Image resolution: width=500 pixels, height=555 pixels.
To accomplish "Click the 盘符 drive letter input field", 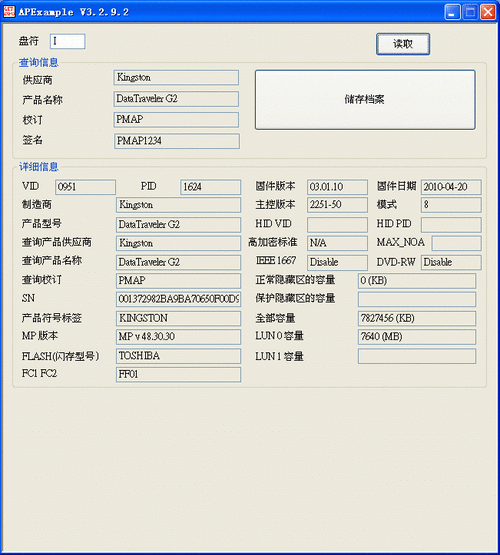I will tap(68, 41).
